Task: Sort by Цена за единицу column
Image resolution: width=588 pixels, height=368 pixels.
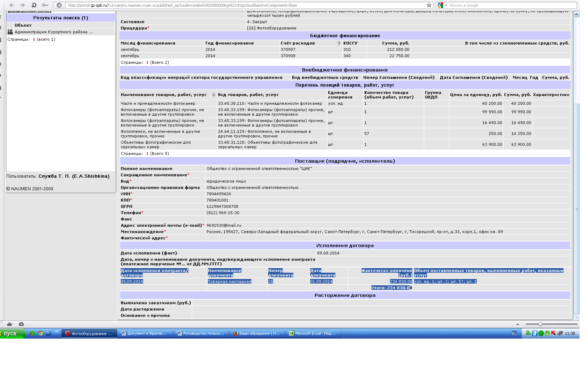Action: (x=476, y=95)
